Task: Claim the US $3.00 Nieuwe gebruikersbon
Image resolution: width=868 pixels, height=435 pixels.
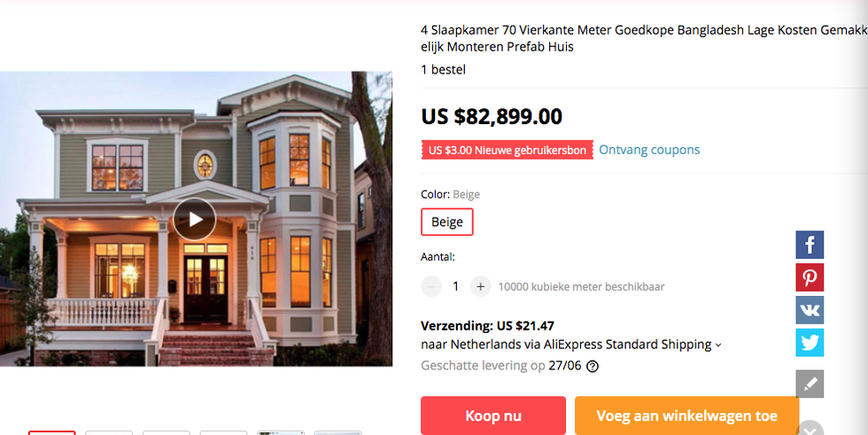Action: point(507,150)
